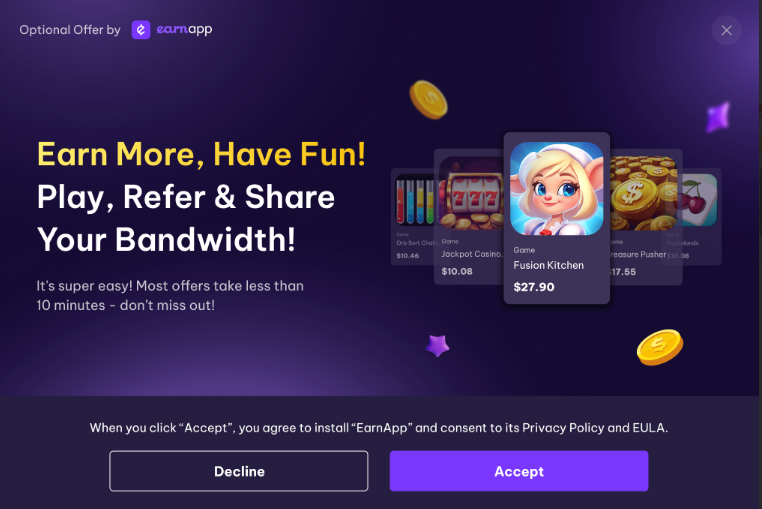This screenshot has height=509, width=762.
Task: Click the purple star below the cards
Action: [437, 346]
